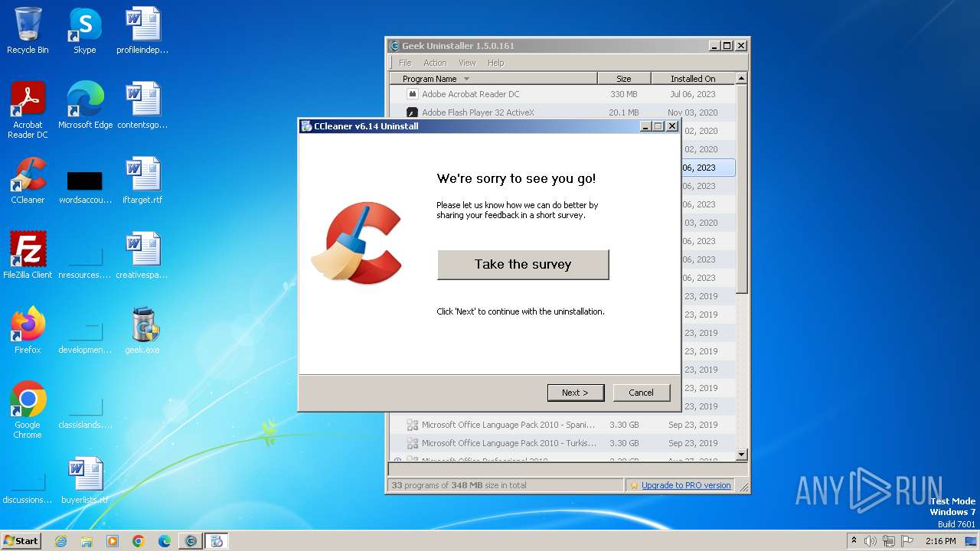The image size is (980, 551).
Task: Open the Start menu
Action: coord(21,540)
